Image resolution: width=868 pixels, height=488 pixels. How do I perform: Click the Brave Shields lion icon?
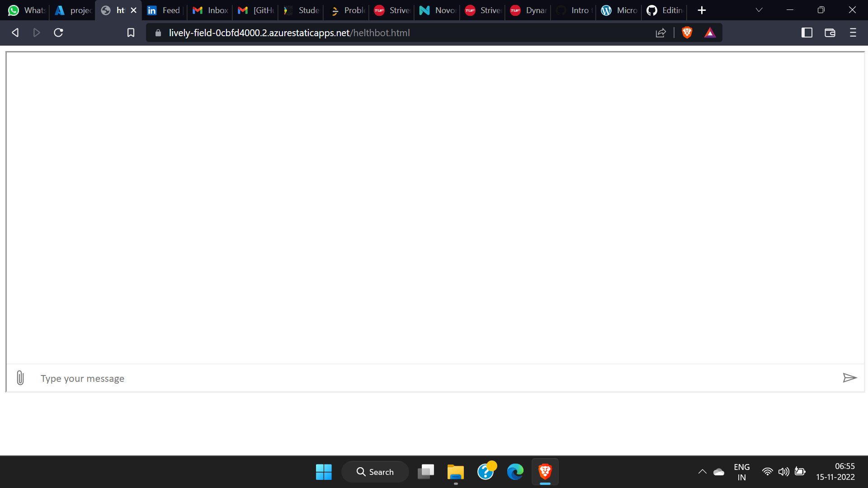point(687,33)
